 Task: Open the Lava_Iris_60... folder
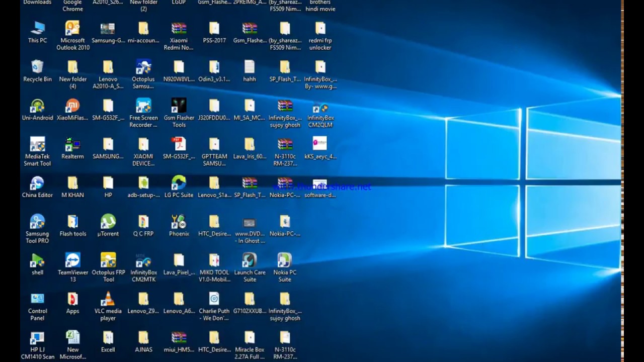coord(250,148)
